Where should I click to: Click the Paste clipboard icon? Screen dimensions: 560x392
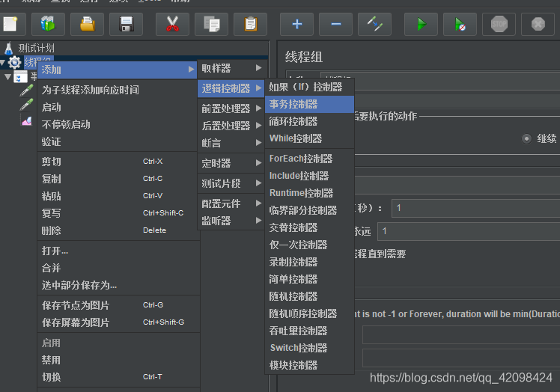click(250, 24)
